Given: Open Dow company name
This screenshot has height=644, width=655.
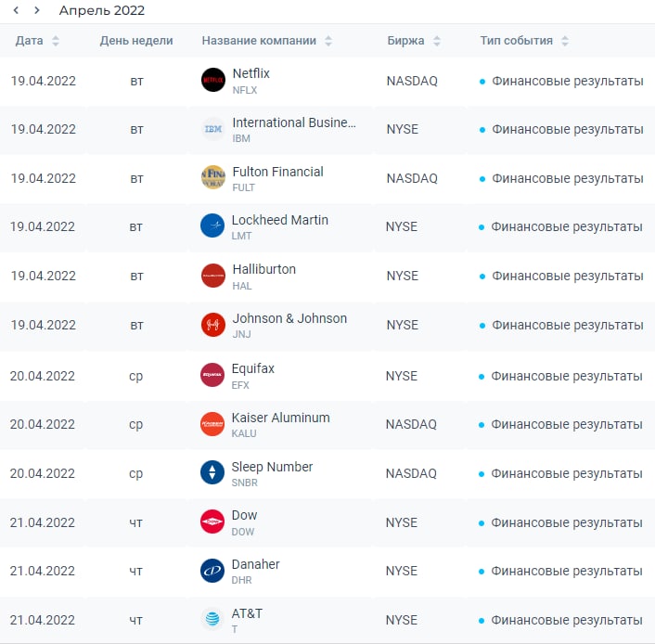Looking at the screenshot, I should (244, 515).
